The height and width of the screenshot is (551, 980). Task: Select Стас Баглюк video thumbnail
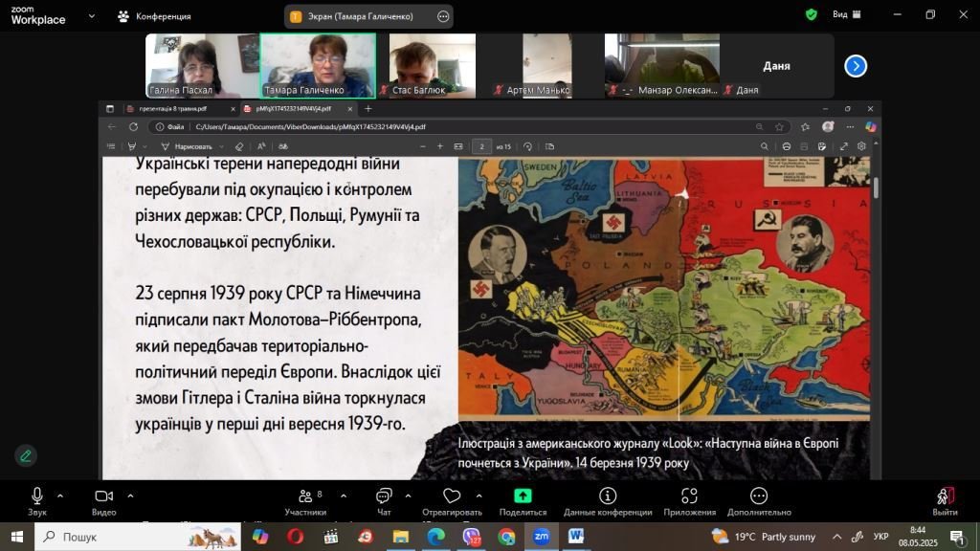(x=433, y=66)
